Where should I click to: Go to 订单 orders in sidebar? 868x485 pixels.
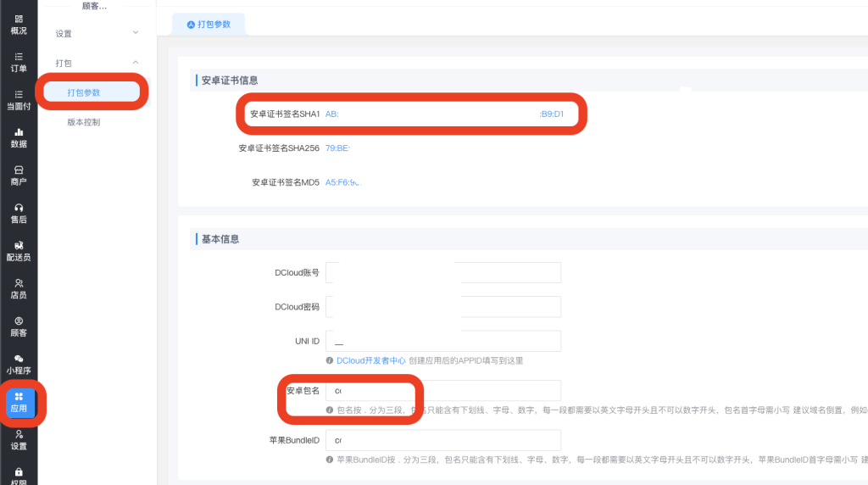[19, 62]
